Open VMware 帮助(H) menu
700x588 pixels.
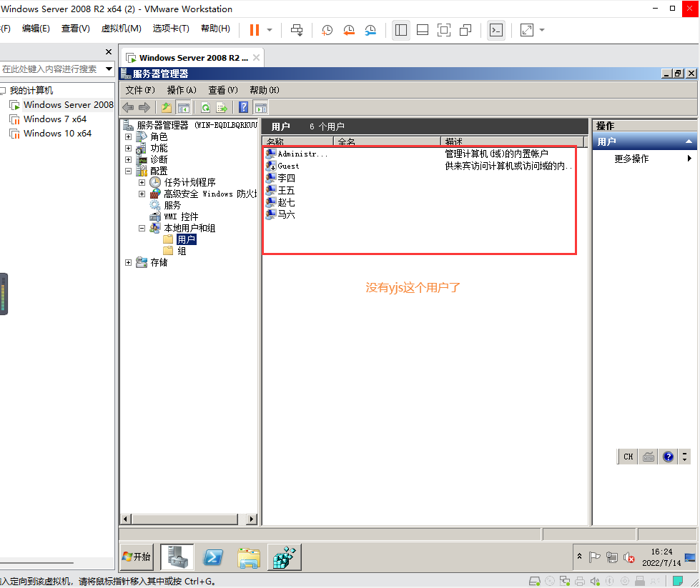(x=216, y=29)
